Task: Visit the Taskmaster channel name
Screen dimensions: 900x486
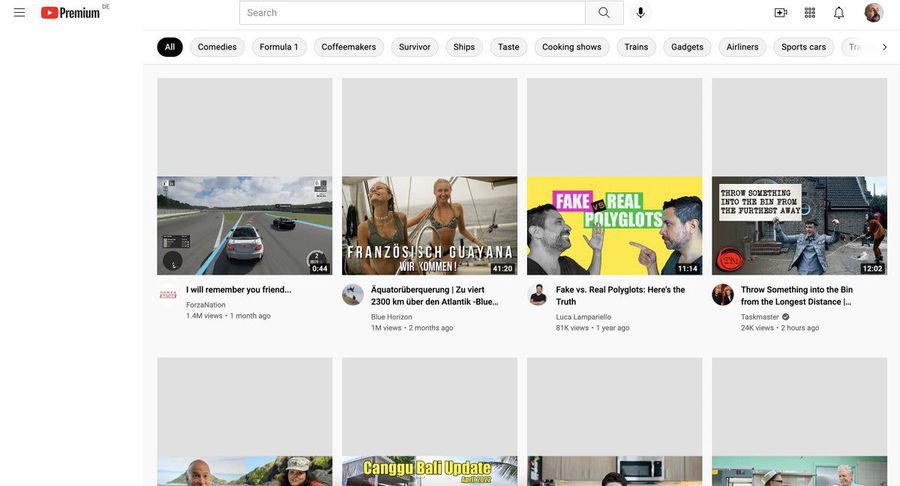Action: click(x=760, y=317)
